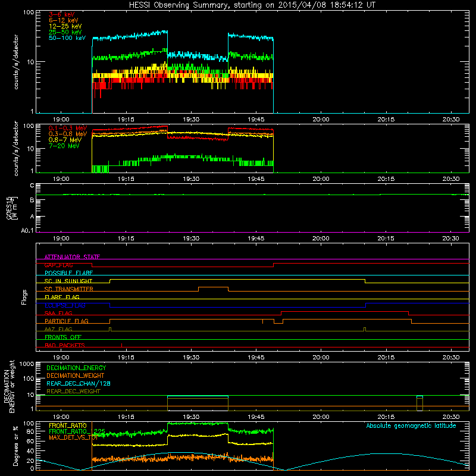Select the SC_IN_SUNLIGHT flag label

(68, 281)
